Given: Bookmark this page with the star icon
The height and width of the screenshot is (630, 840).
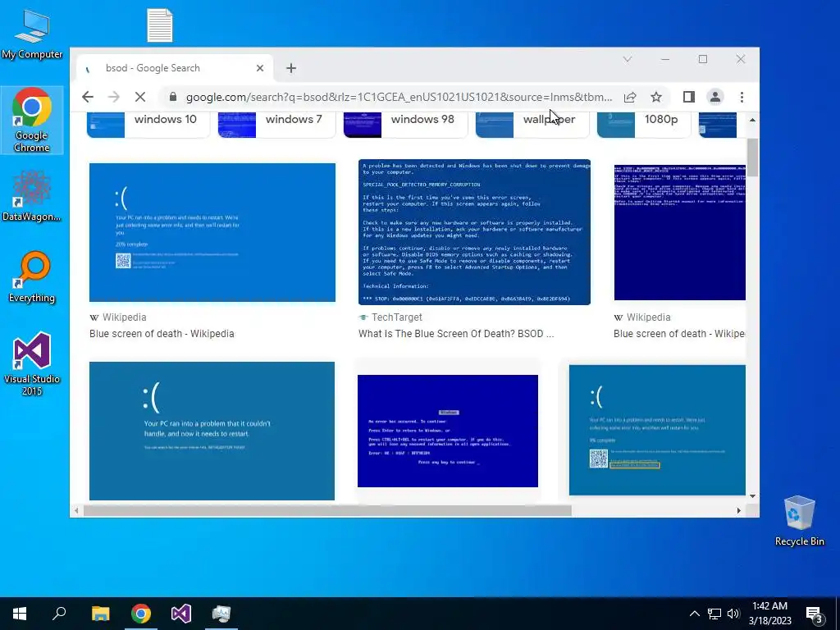Looking at the screenshot, I should [x=656, y=97].
